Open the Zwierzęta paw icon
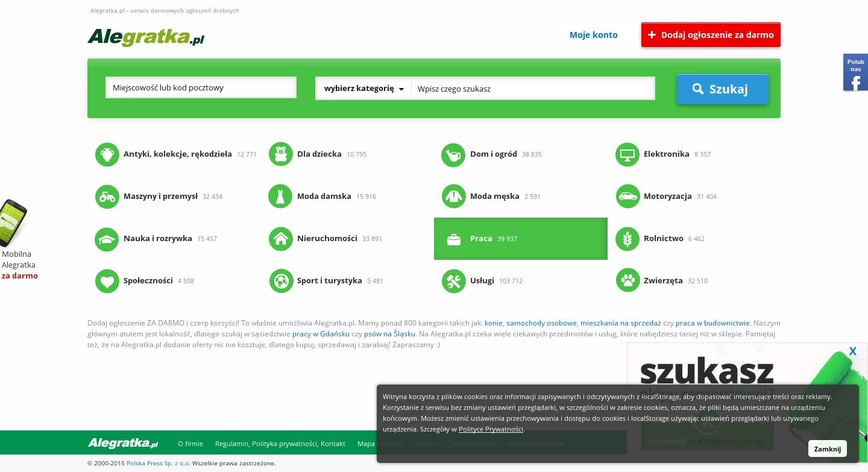The image size is (868, 472). coord(627,280)
